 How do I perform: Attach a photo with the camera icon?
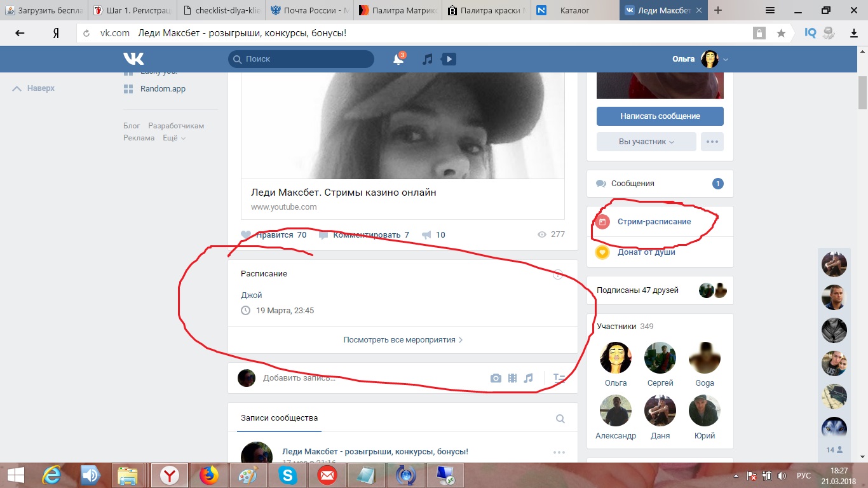[496, 378]
